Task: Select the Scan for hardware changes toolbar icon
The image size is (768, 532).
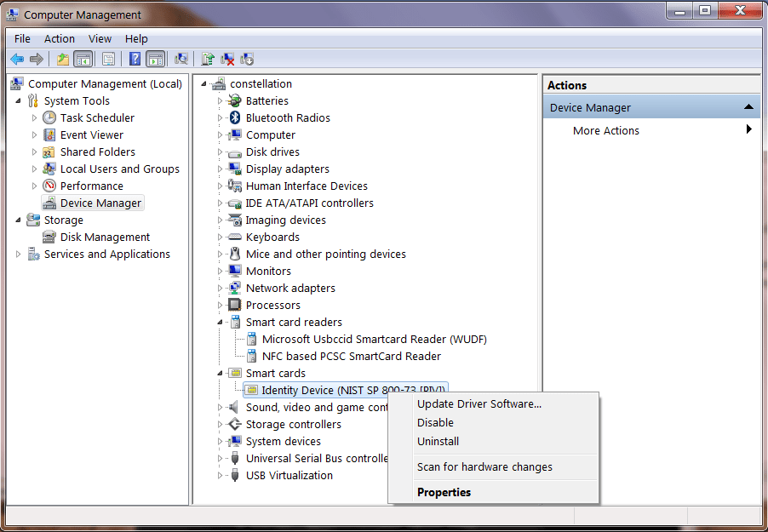Action: (181, 58)
